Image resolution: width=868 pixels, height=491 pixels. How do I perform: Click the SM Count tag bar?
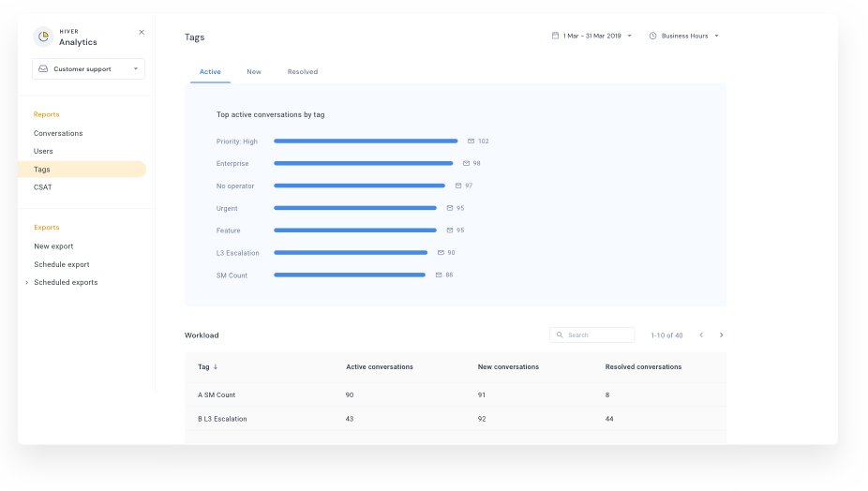click(x=350, y=275)
